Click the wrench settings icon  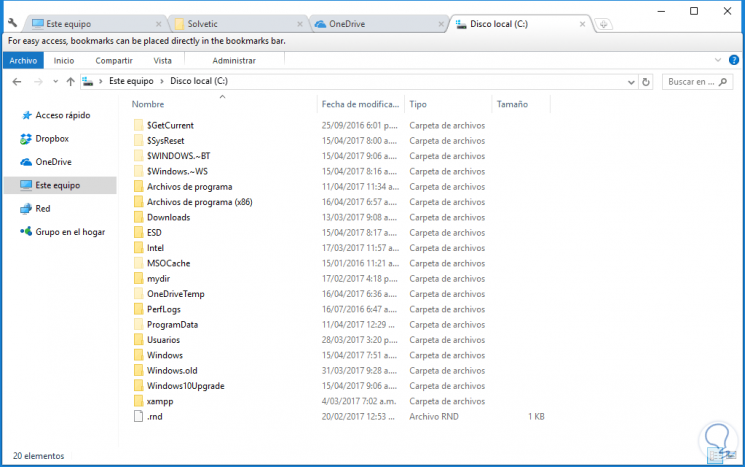12,22
